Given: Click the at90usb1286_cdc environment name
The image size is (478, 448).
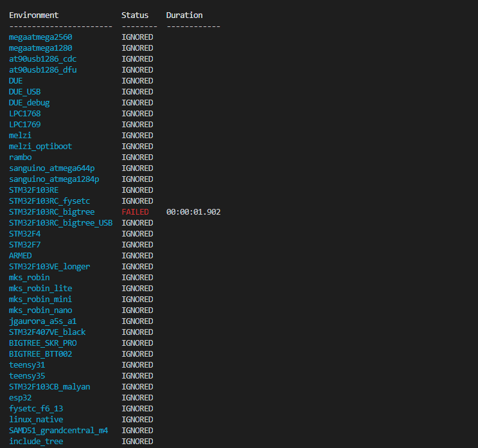Looking at the screenshot, I should pyautogui.click(x=42, y=59).
